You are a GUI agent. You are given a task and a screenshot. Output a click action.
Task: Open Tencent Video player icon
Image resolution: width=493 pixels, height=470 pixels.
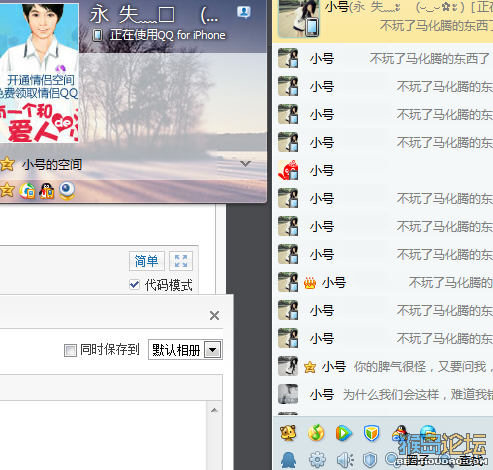click(x=343, y=433)
